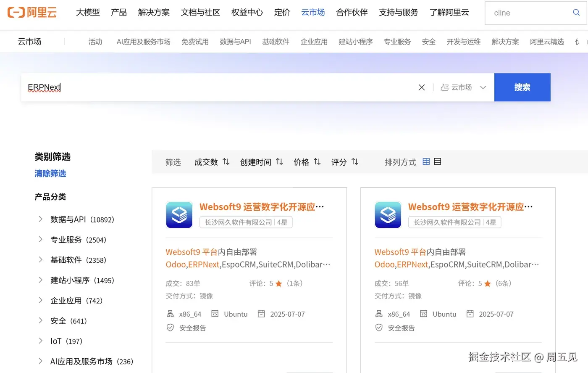Open 合作伙伴 menu
The height and width of the screenshot is (373, 588).
coord(352,12)
